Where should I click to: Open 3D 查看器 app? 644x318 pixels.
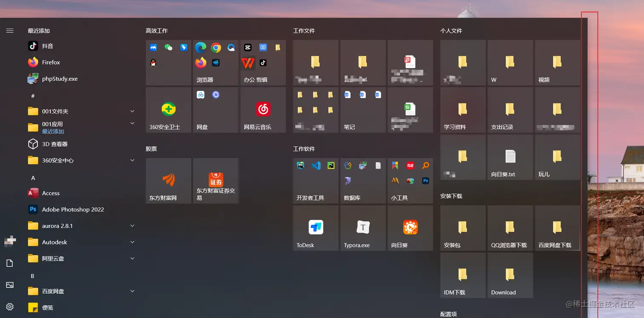coord(81,144)
